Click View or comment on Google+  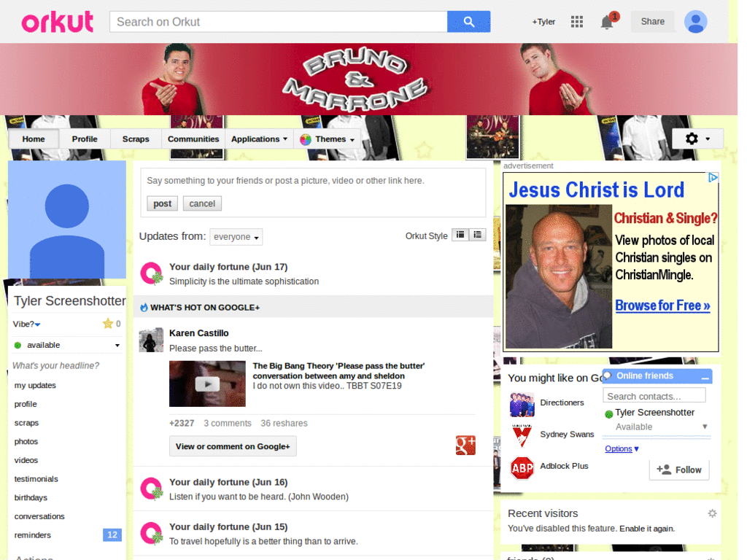[x=233, y=446]
